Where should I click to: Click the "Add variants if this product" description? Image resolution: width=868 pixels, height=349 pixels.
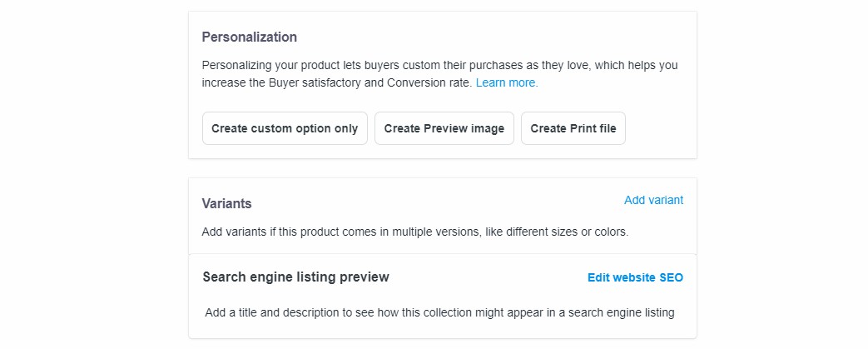pos(414,232)
